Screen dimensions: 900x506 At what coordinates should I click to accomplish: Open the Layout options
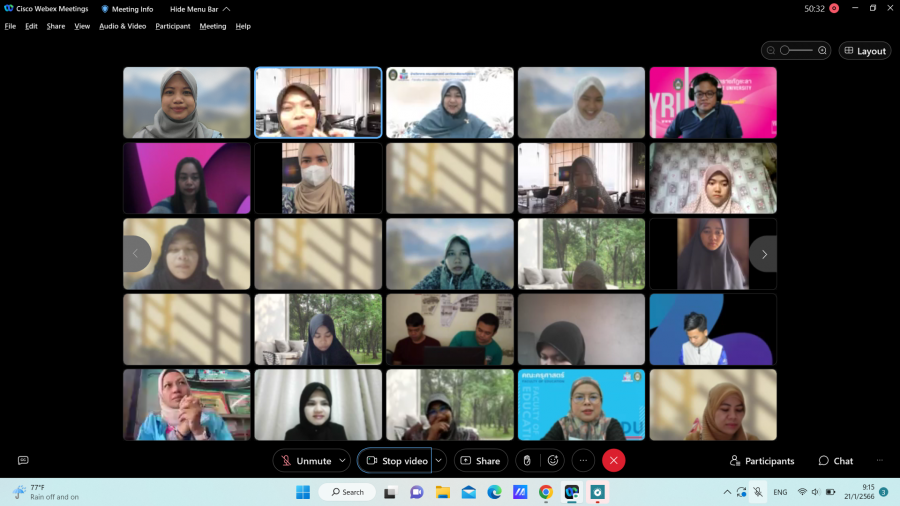click(865, 51)
